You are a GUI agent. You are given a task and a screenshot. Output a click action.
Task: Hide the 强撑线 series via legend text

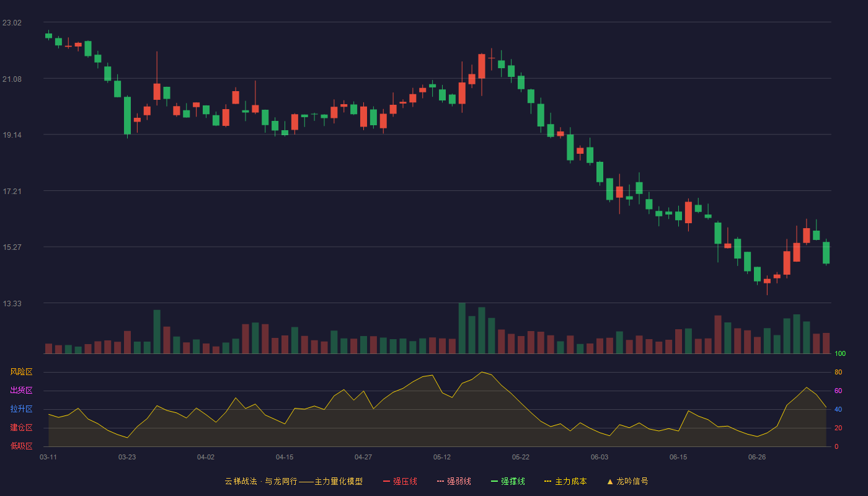pos(513,481)
